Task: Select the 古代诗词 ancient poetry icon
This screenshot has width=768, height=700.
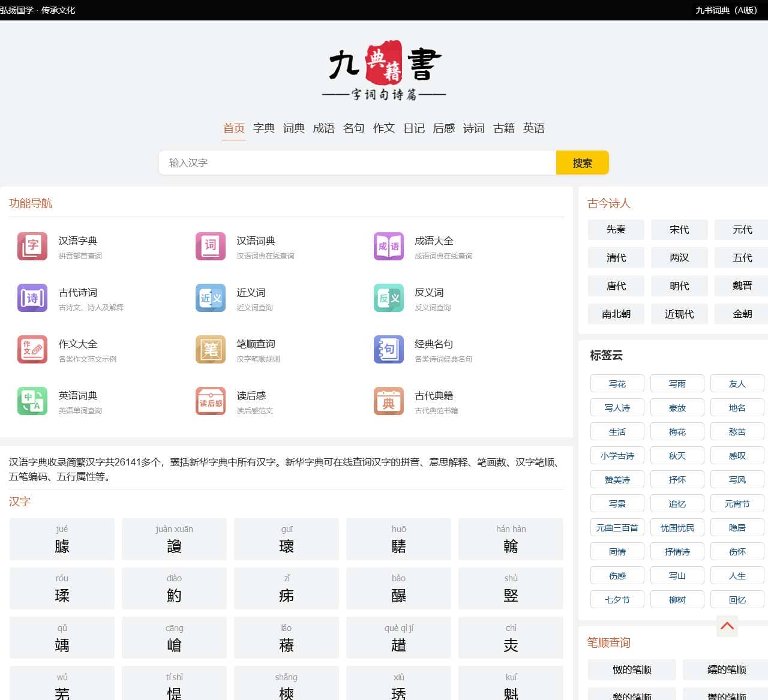Action: [32, 298]
